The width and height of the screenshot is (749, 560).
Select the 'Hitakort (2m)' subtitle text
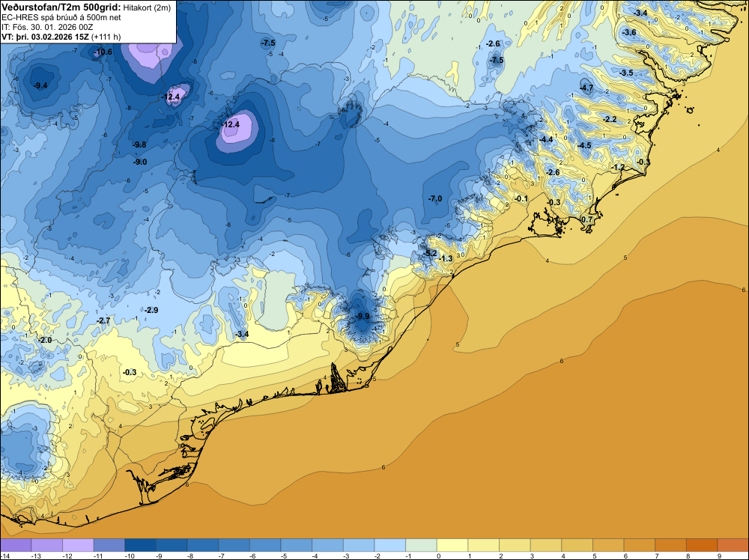pos(147,7)
